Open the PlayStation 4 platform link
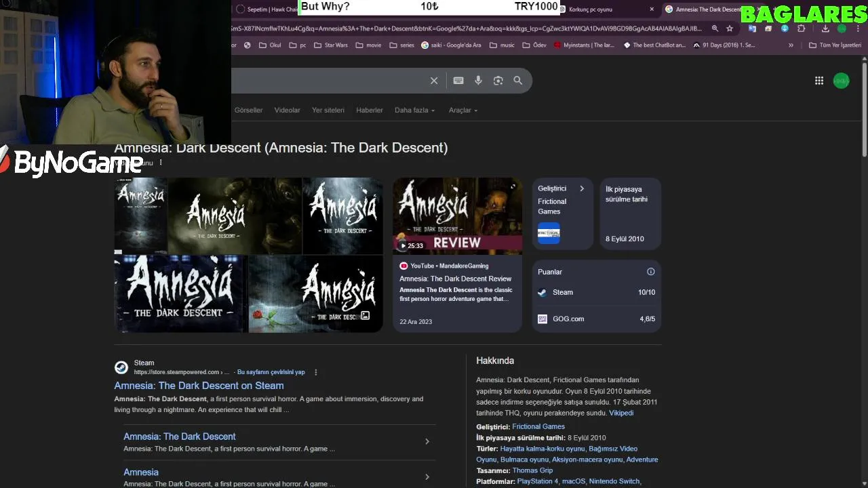The image size is (868, 488). pos(538,481)
